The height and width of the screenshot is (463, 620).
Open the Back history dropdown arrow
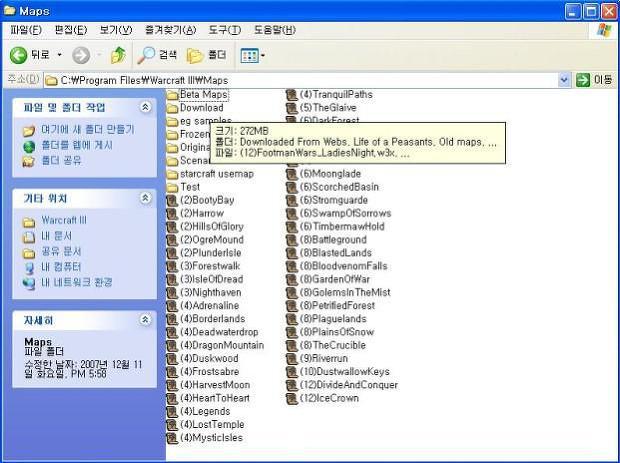click(60, 55)
